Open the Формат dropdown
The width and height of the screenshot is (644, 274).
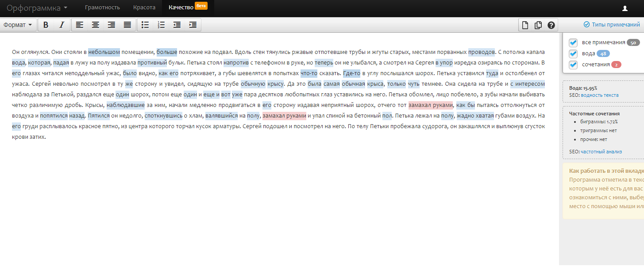tap(18, 25)
